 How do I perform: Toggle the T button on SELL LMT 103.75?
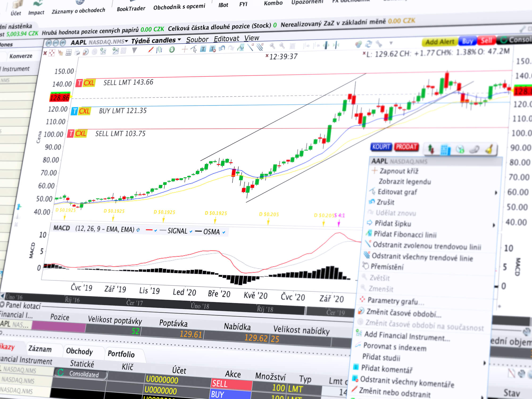click(71, 134)
